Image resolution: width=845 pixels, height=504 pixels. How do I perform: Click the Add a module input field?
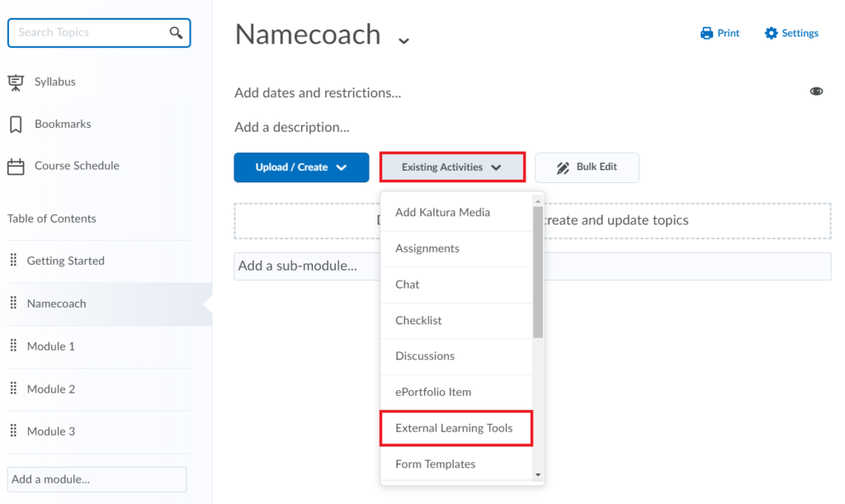pos(97,479)
